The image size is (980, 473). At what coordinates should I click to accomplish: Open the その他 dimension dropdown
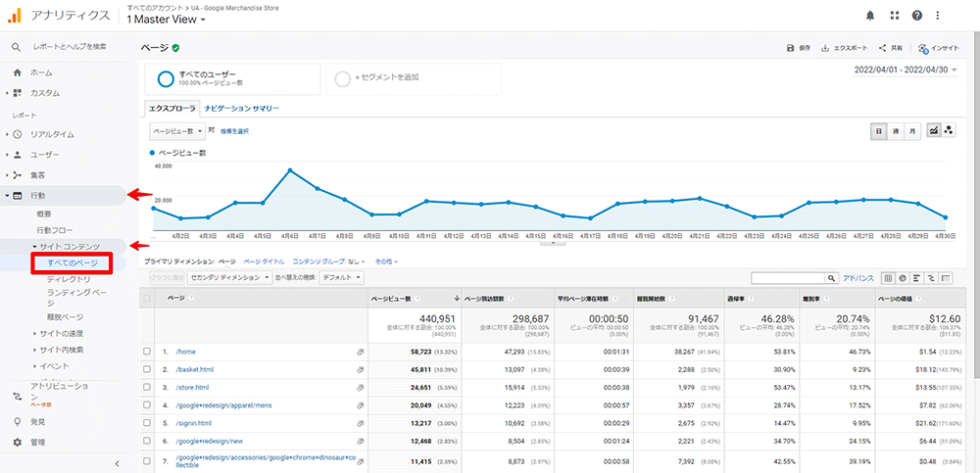tap(386, 261)
